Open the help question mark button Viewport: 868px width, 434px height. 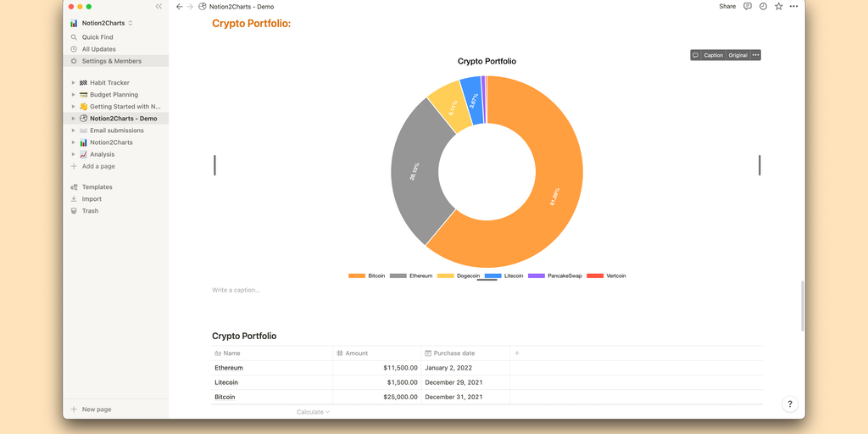pos(790,404)
